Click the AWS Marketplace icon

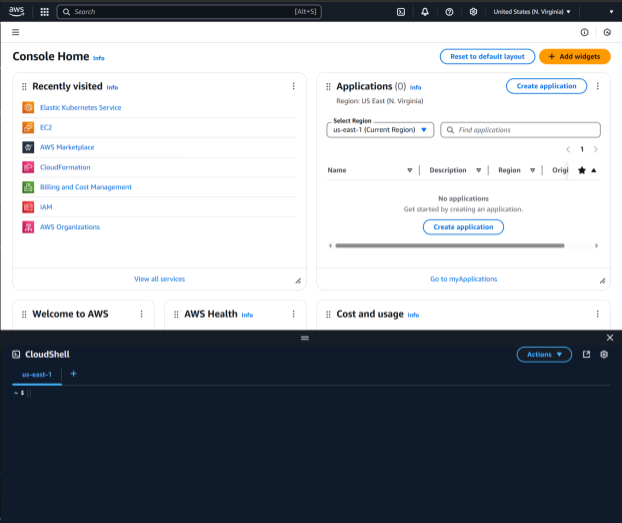click(x=28, y=147)
